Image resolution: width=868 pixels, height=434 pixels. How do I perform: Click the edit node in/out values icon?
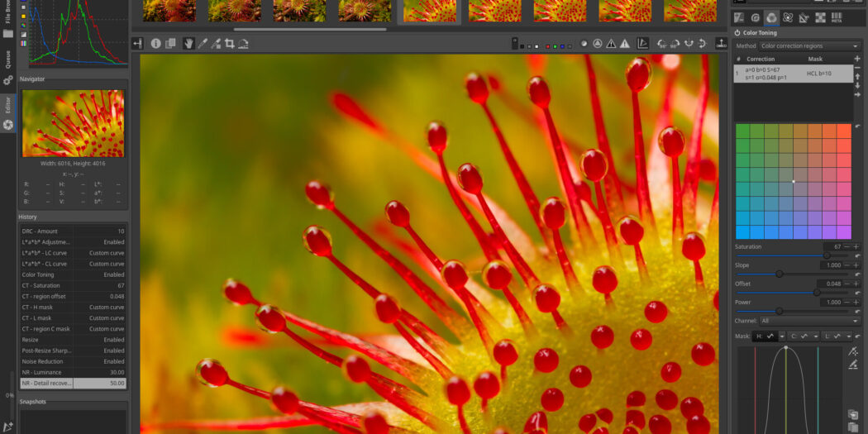(853, 365)
